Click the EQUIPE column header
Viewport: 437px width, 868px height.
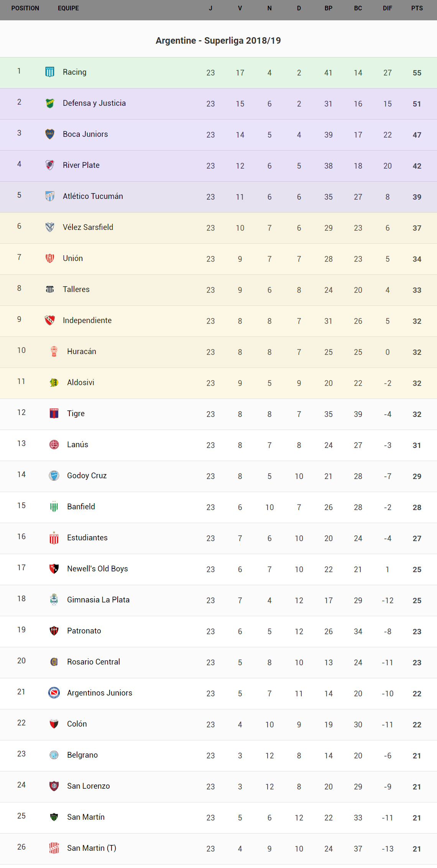point(68,8)
